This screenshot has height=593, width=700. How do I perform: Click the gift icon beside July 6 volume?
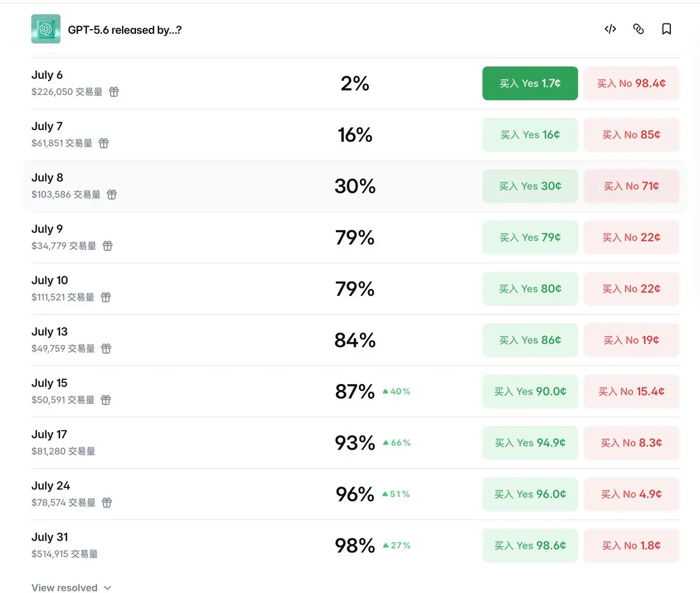click(114, 92)
